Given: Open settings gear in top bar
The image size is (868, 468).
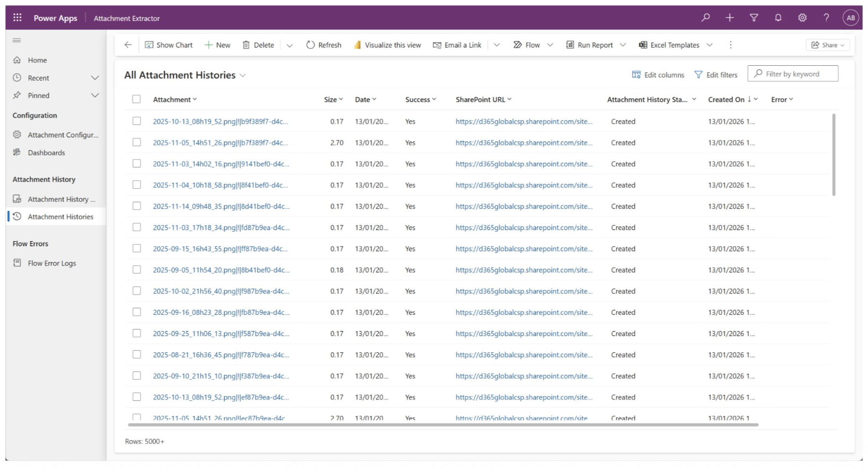Looking at the screenshot, I should (x=802, y=18).
